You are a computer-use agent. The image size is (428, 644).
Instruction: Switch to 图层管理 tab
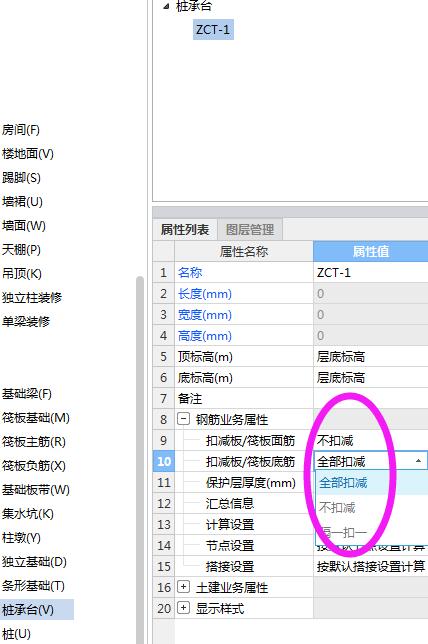pyautogui.click(x=250, y=230)
